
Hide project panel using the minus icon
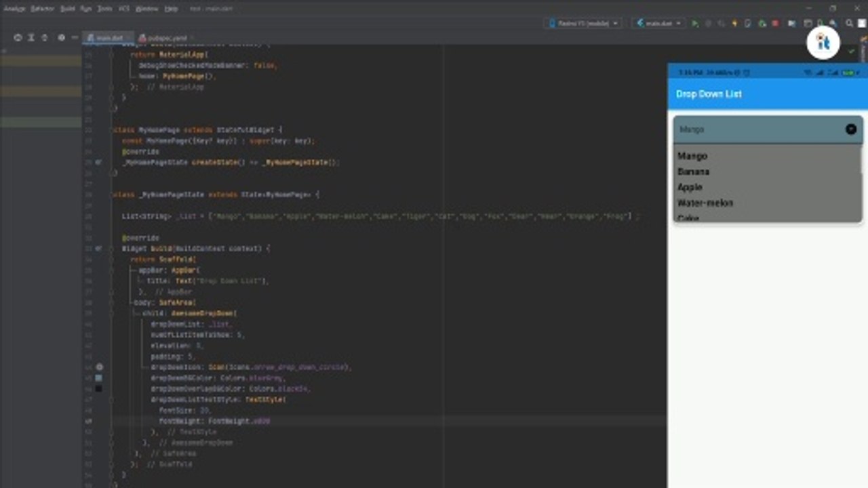(x=75, y=38)
